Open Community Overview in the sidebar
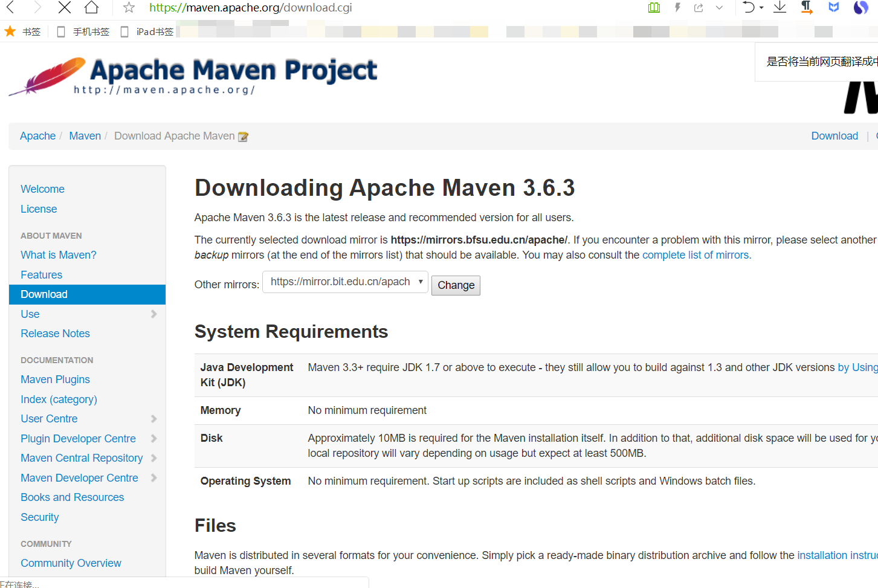878x588 pixels. (x=71, y=563)
